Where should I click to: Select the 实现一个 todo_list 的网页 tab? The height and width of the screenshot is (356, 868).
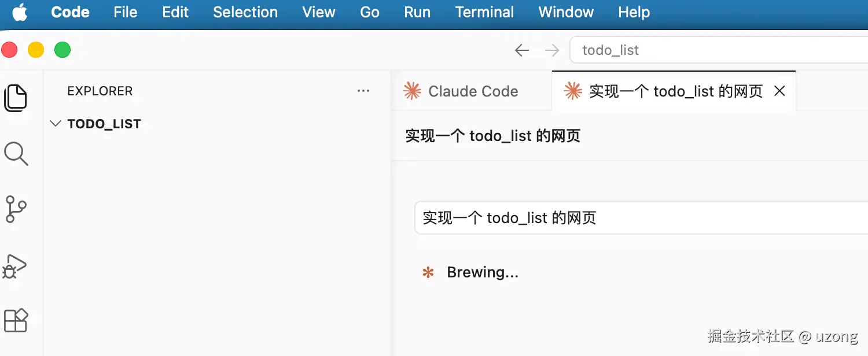point(674,91)
